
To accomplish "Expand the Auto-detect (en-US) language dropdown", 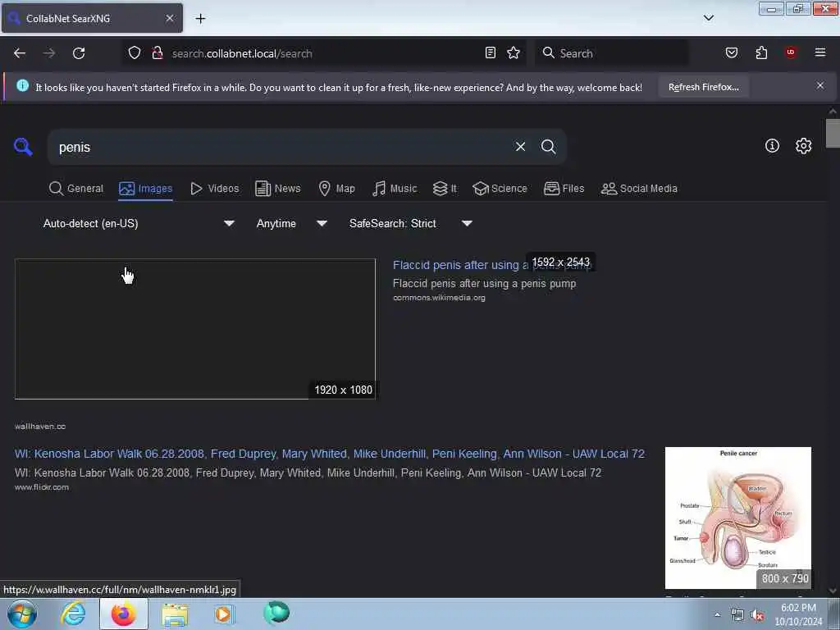I will click(x=138, y=223).
